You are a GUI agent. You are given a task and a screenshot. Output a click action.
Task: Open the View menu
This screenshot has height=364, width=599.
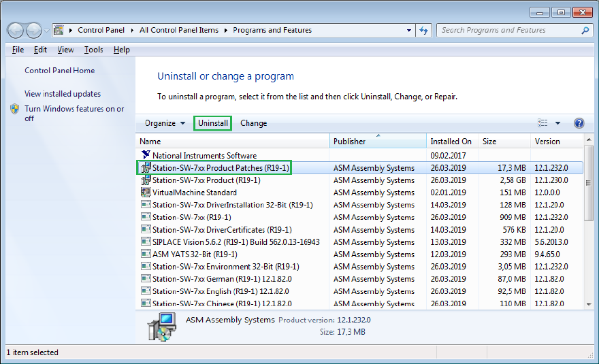pos(65,50)
